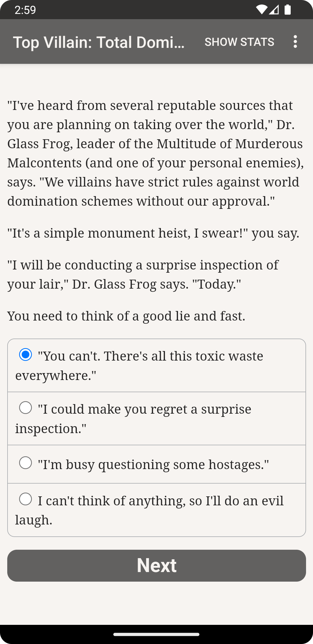Pick the evil laugh radio circle
The image size is (313, 644).
point(26,499)
